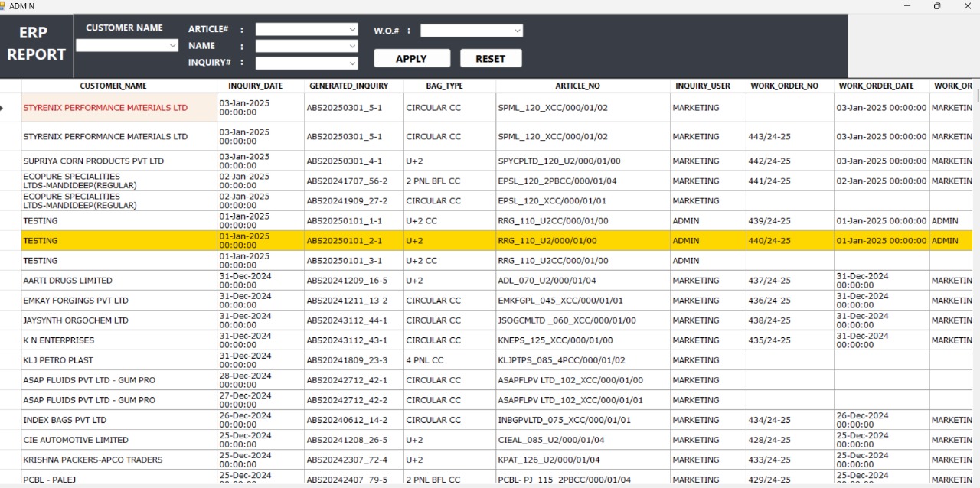Click article EPSL_120_2PBCC/000/01/04
980x488 pixels.
[x=583, y=181]
